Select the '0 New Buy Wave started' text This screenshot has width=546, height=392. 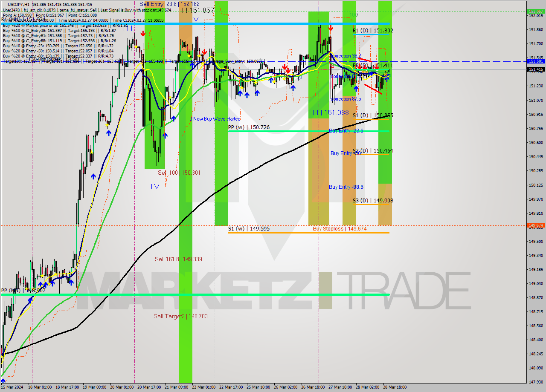pos(215,119)
